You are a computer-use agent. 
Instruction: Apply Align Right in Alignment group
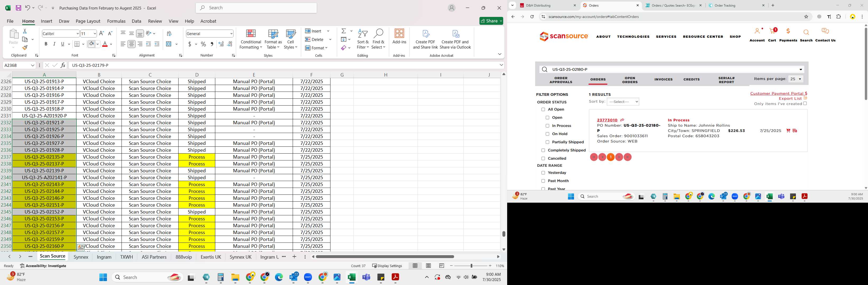(x=140, y=44)
